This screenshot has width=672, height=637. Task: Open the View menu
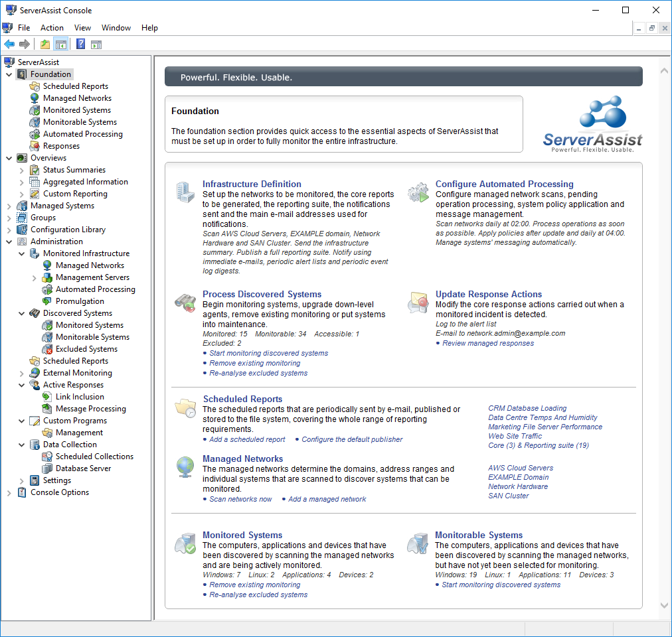(82, 28)
